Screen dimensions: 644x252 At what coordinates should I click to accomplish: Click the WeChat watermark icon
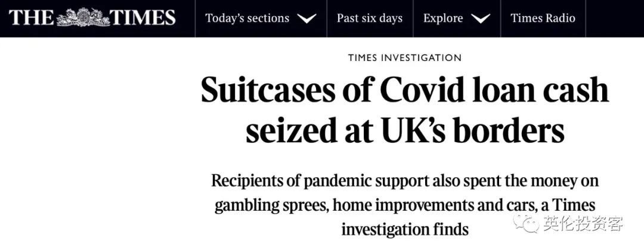527,224
